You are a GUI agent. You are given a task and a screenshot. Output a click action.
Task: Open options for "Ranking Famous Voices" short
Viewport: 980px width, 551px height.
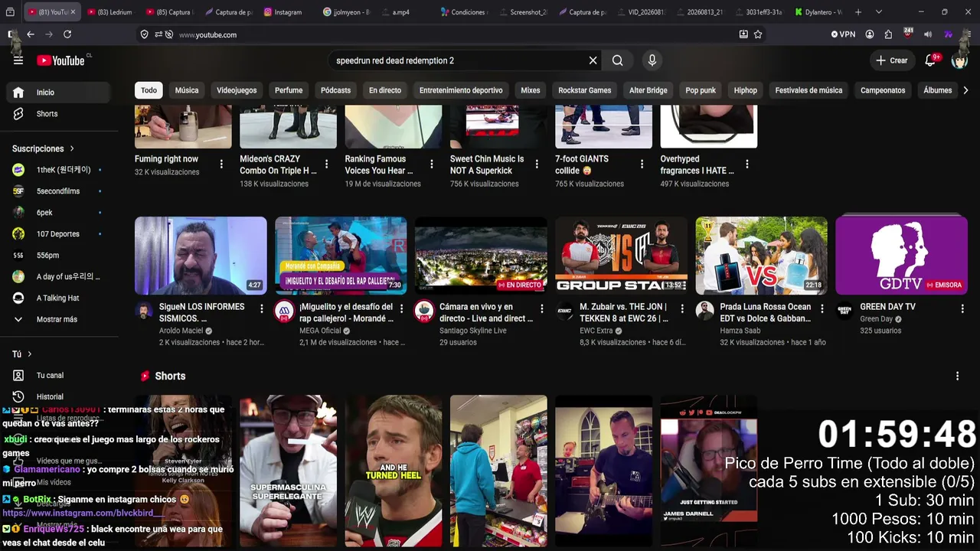[431, 164]
